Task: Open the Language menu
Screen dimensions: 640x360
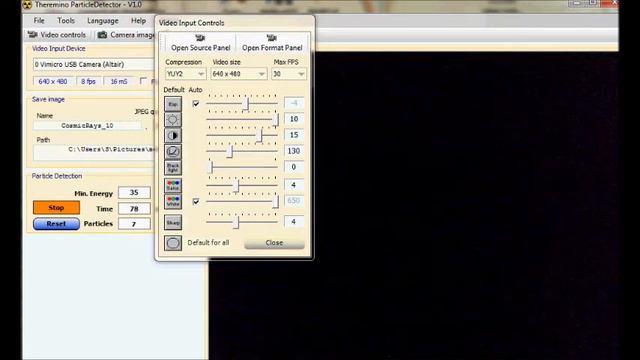Action: 103,20
